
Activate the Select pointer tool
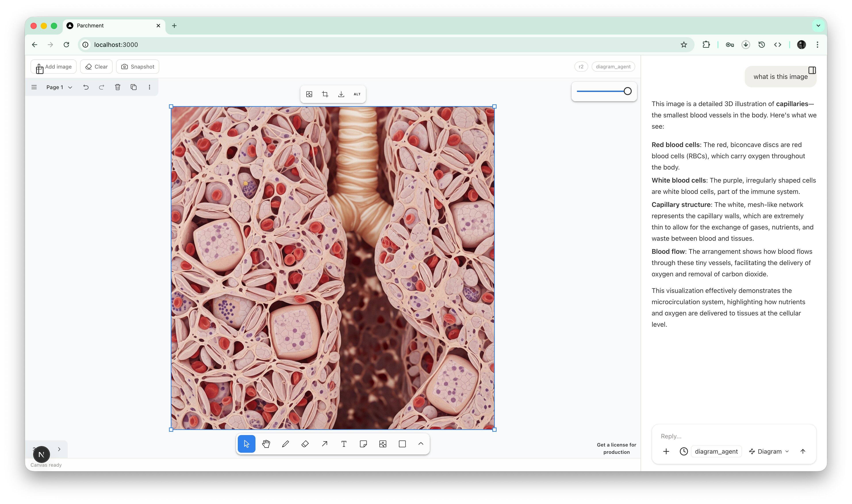(247, 444)
